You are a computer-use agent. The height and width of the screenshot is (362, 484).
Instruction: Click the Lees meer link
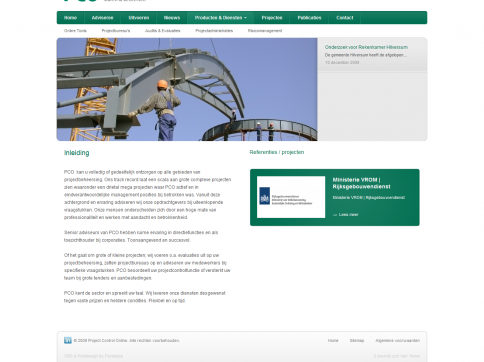[x=348, y=215]
